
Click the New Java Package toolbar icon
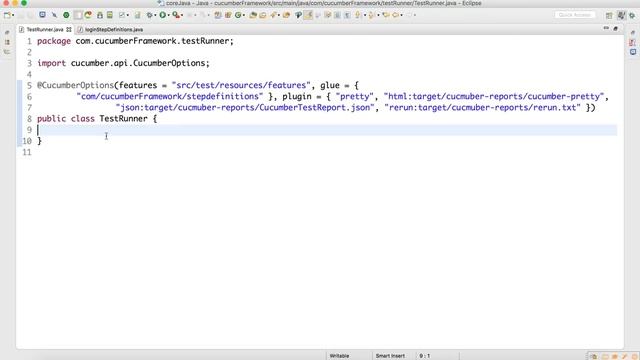click(x=228, y=15)
